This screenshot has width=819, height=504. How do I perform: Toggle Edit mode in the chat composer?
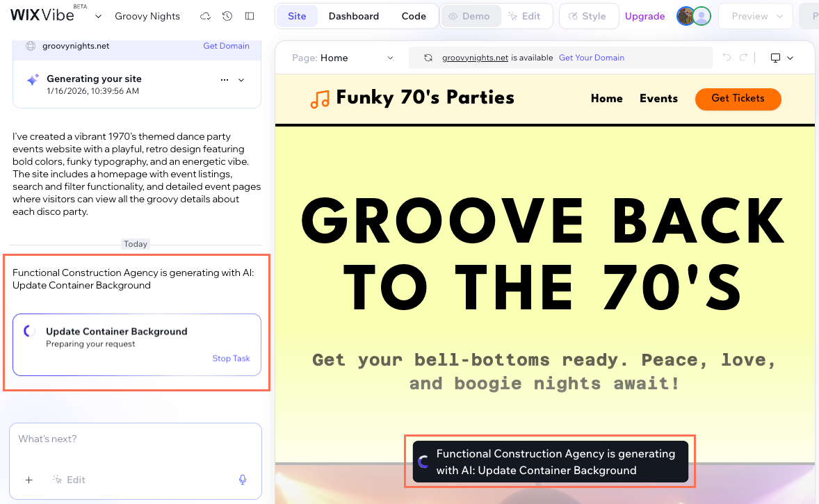tap(69, 480)
